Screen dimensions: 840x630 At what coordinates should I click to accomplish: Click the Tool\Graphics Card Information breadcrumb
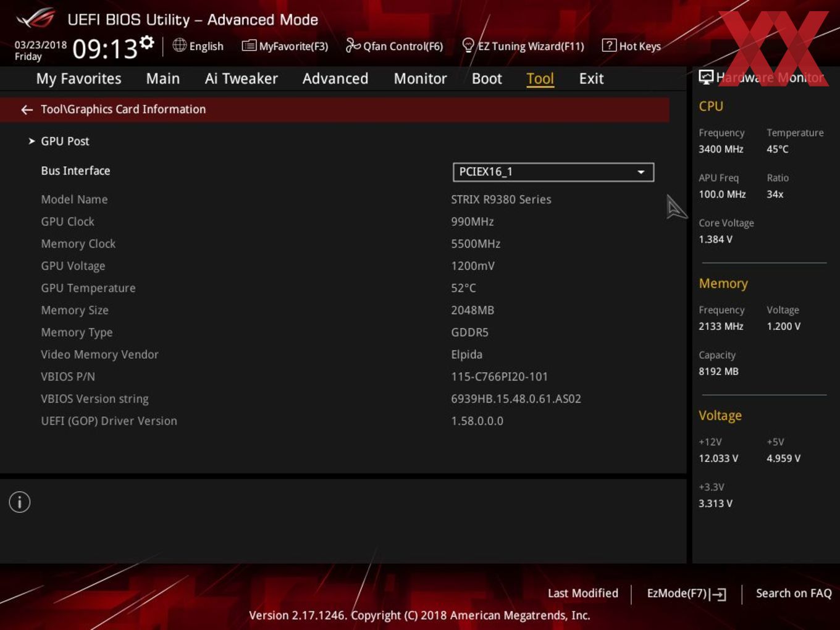pyautogui.click(x=123, y=109)
